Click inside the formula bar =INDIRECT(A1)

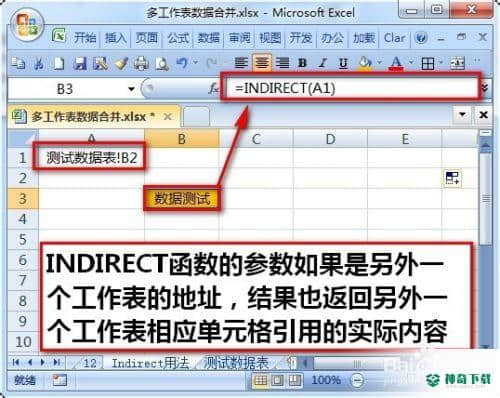click(x=351, y=88)
